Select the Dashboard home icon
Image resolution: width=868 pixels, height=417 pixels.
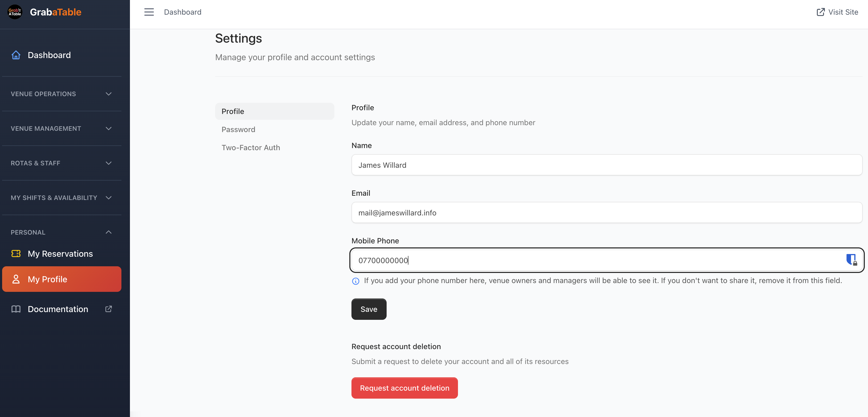16,55
